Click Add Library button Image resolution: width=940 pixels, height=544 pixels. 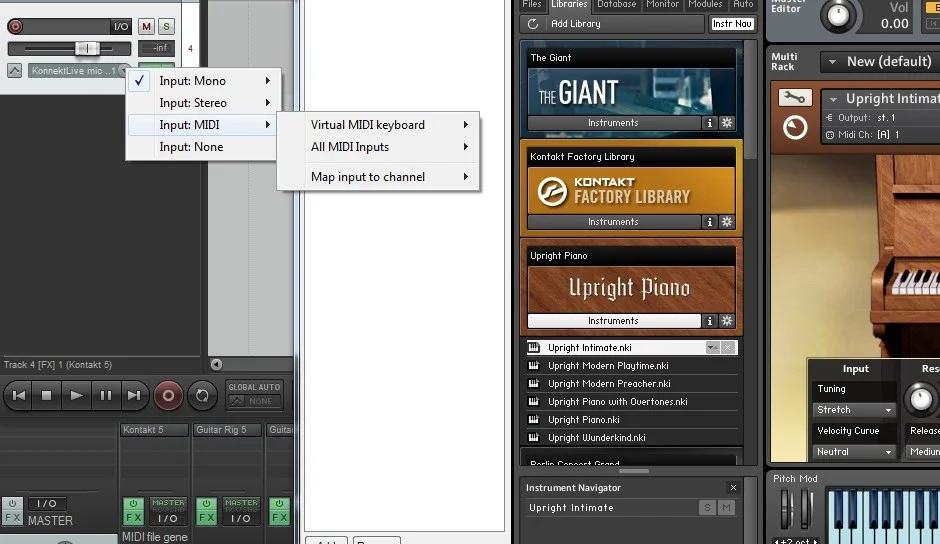tap(576, 24)
